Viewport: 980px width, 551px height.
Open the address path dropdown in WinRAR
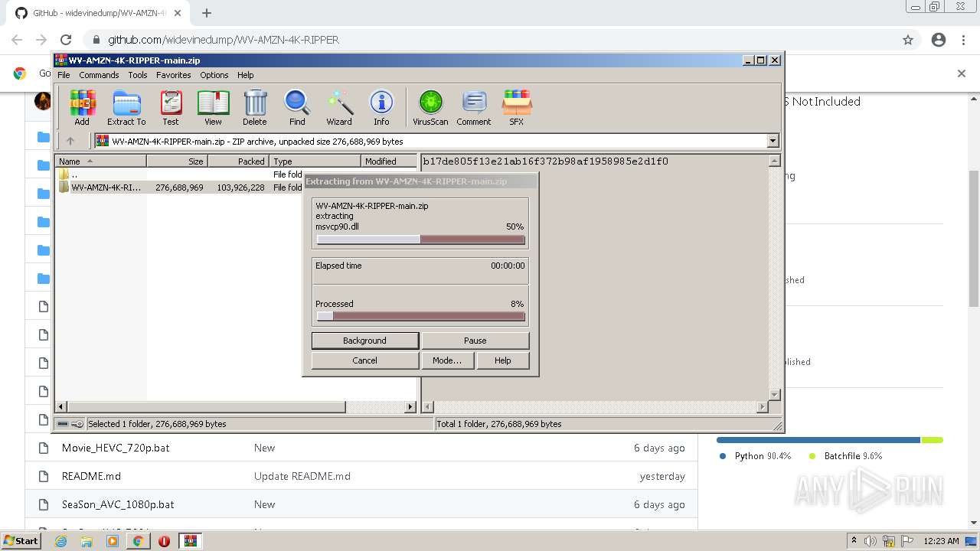[x=773, y=141]
